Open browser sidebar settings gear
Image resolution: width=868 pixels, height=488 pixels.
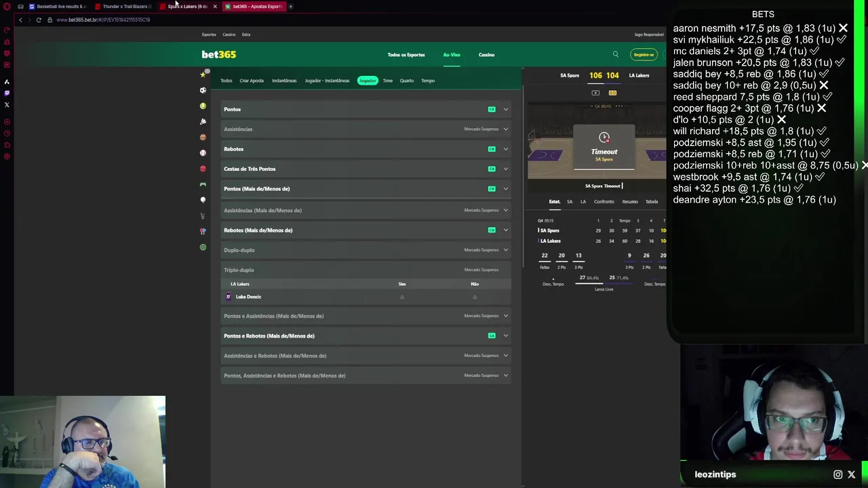coord(7,157)
